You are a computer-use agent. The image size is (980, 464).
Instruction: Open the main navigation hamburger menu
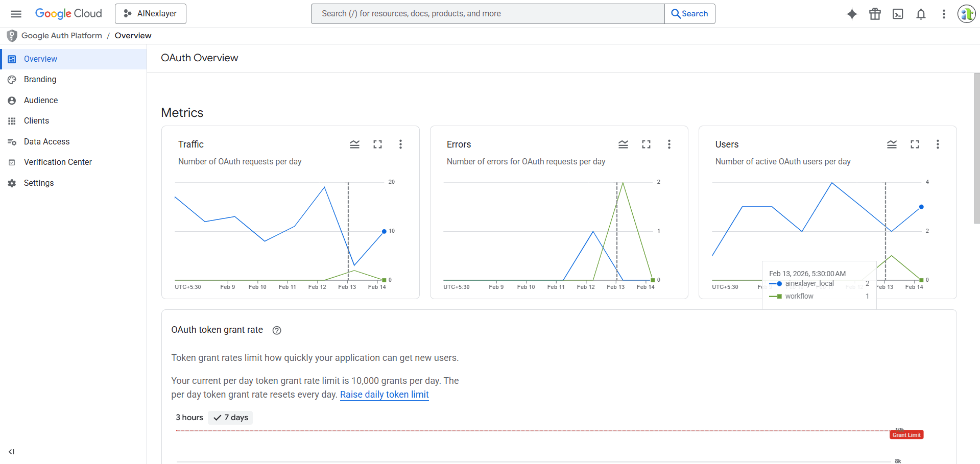coord(16,14)
